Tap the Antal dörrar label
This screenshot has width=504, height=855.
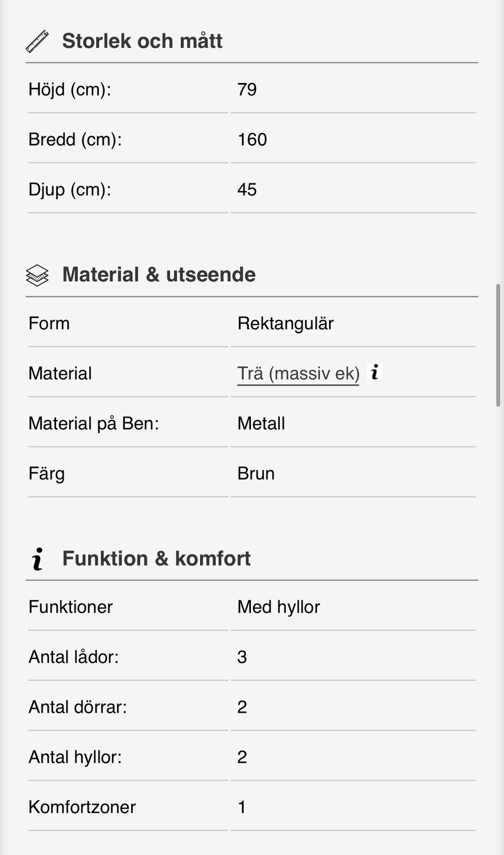point(78,707)
